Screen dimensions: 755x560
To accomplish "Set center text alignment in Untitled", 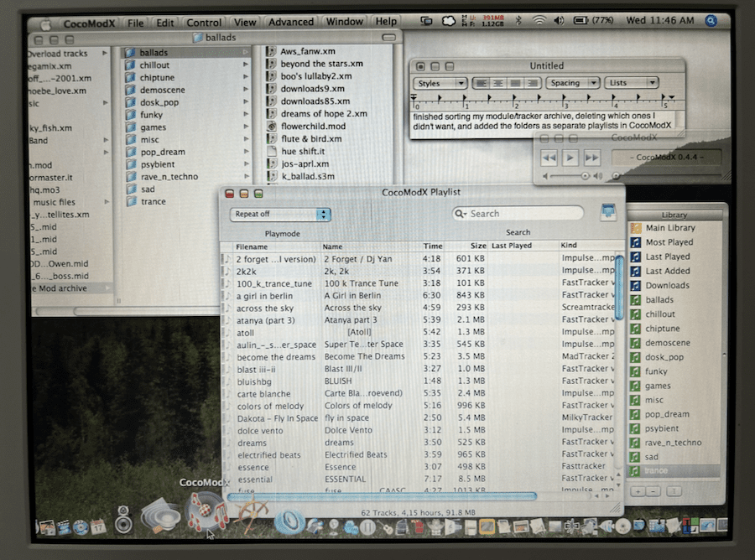I will (x=497, y=83).
